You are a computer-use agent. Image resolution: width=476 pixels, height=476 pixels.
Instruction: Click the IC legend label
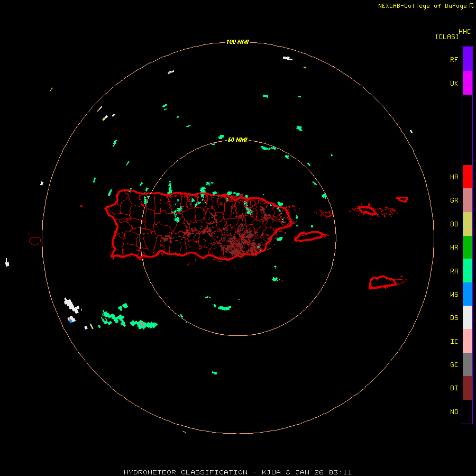pyautogui.click(x=454, y=342)
